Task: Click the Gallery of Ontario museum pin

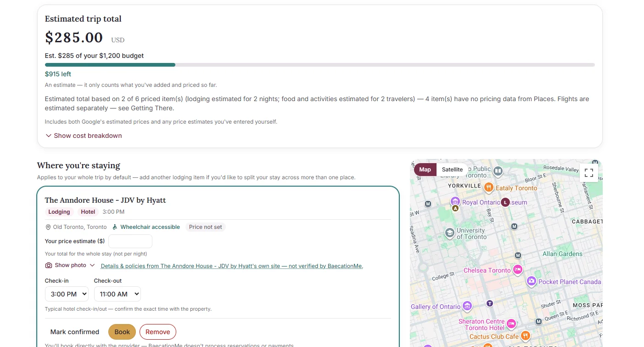Action: (467, 306)
